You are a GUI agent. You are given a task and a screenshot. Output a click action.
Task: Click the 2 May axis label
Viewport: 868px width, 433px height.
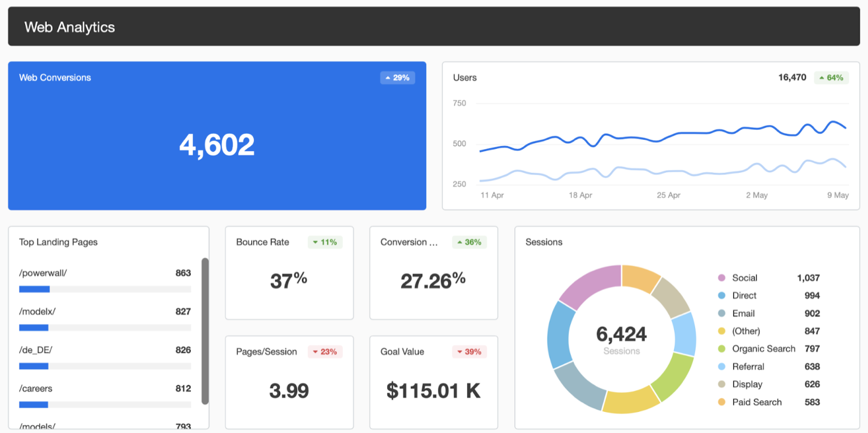tap(756, 195)
